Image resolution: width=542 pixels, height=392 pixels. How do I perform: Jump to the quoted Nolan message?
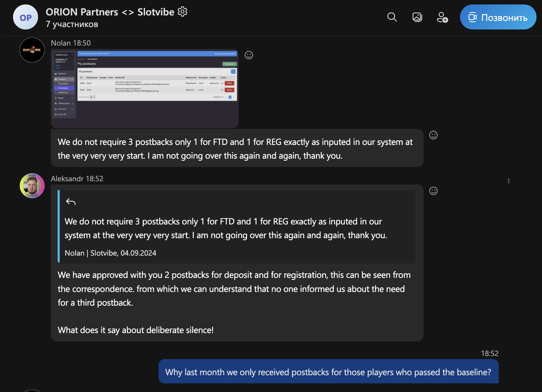point(237,226)
